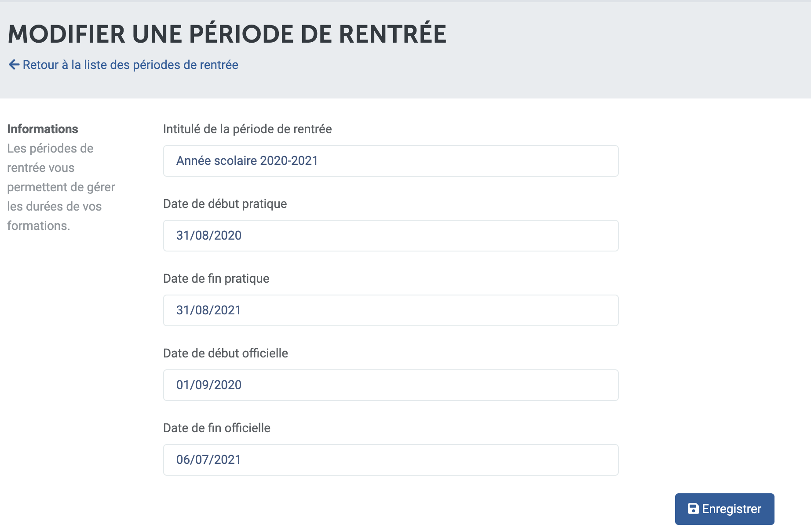Click the floppy disk save icon
Screen dimensions: 811x532
693,509
